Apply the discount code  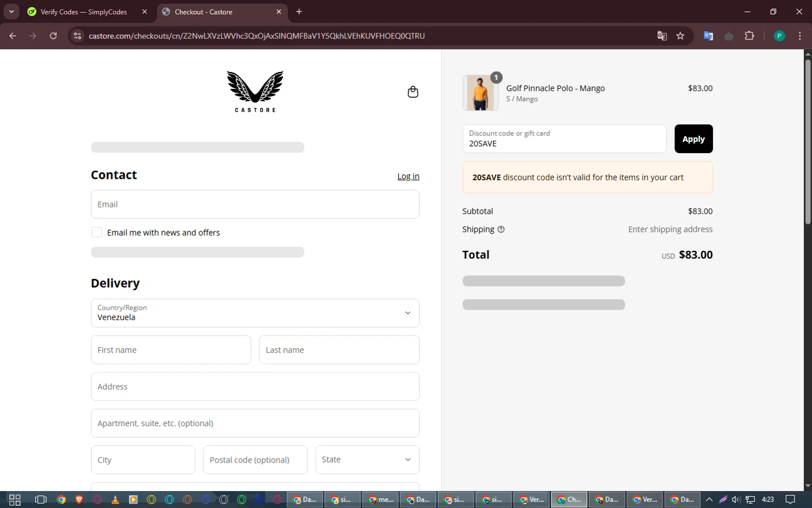point(693,139)
